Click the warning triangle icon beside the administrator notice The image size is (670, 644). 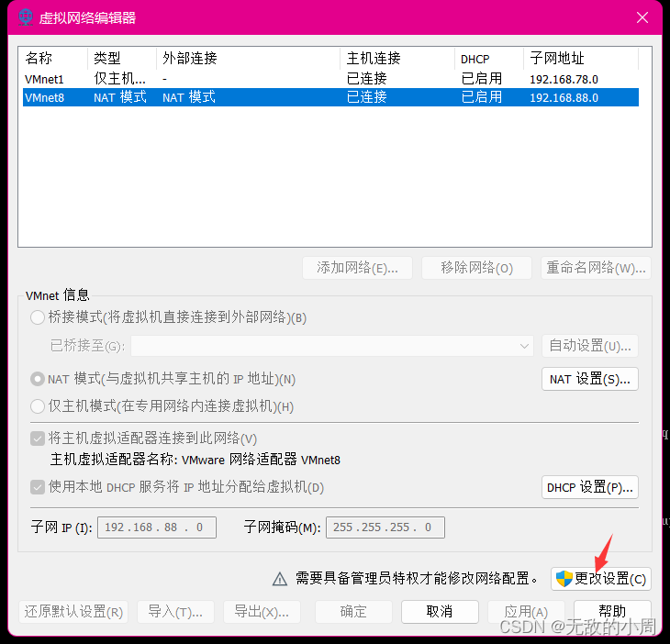[280, 579]
